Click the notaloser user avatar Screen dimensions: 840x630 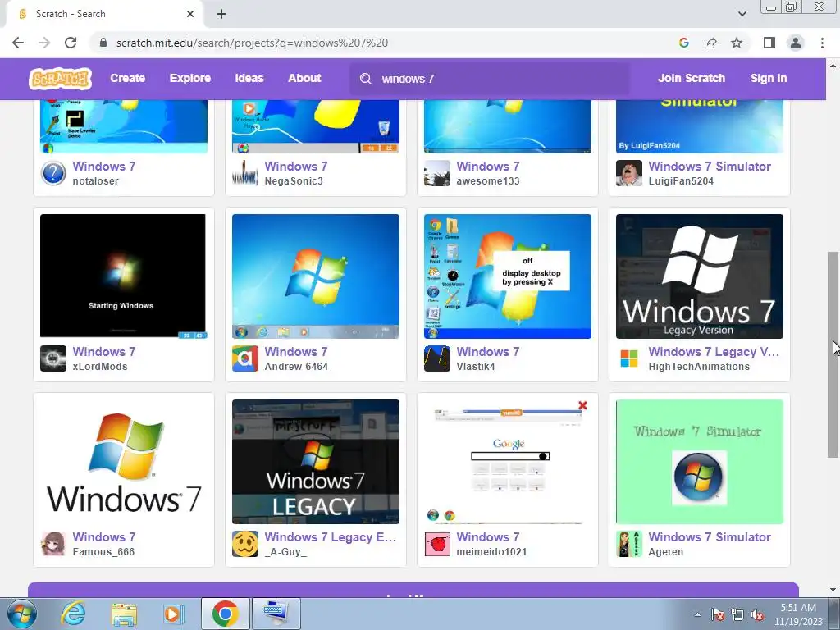click(53, 173)
